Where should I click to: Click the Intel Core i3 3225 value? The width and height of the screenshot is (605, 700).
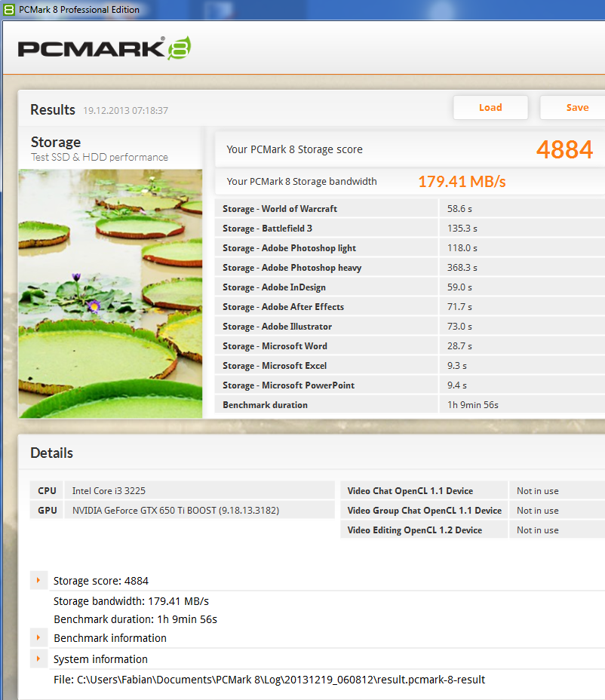tap(109, 490)
